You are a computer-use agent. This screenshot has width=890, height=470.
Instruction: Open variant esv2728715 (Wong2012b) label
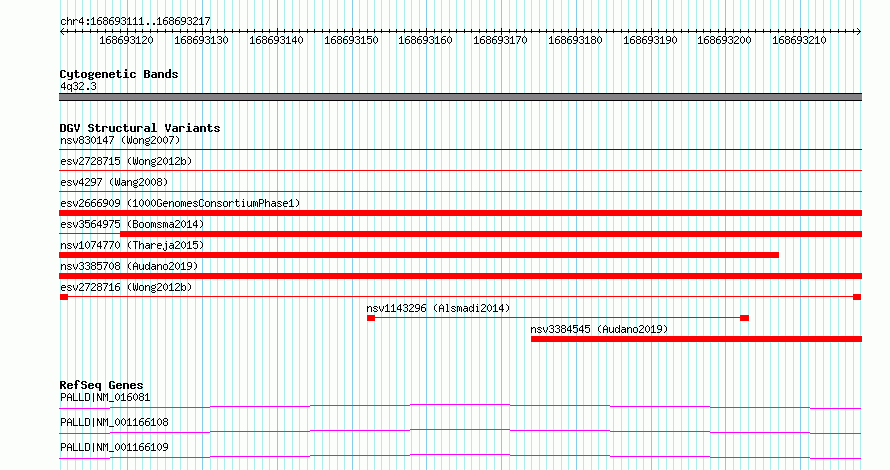(x=126, y=161)
